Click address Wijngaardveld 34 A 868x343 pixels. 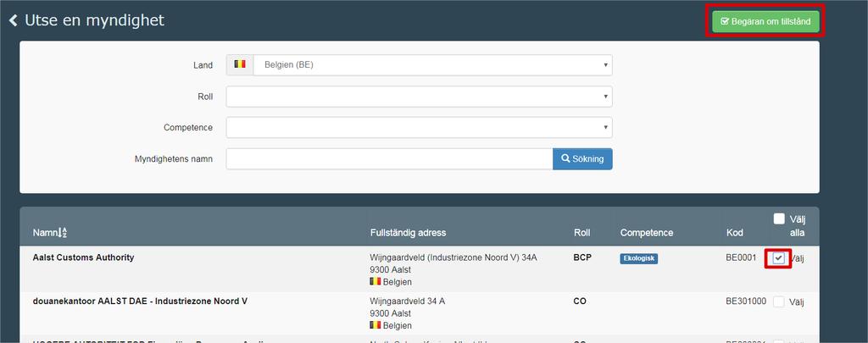click(x=408, y=302)
